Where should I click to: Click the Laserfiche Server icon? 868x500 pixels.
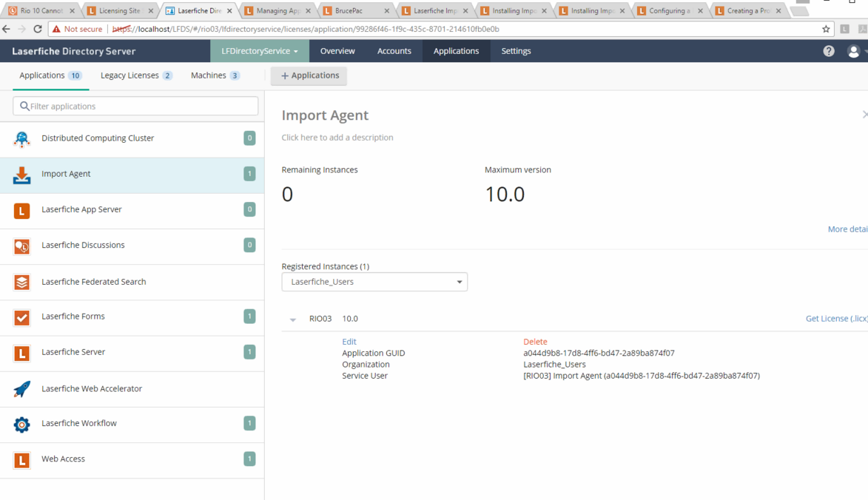[21, 353]
